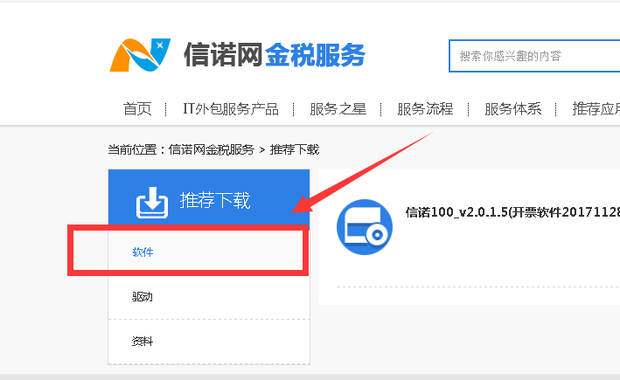Select 服务流程 in the navigation bar
This screenshot has height=380, width=620.
pos(425,109)
